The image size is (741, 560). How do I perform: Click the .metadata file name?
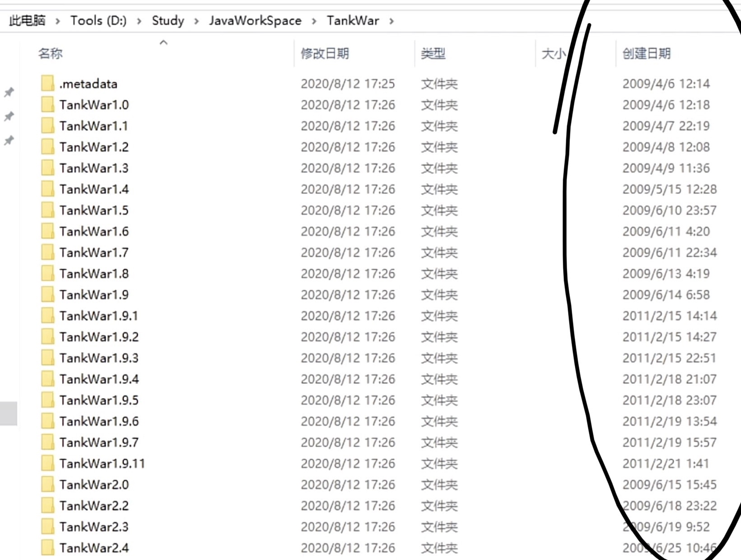(x=89, y=83)
